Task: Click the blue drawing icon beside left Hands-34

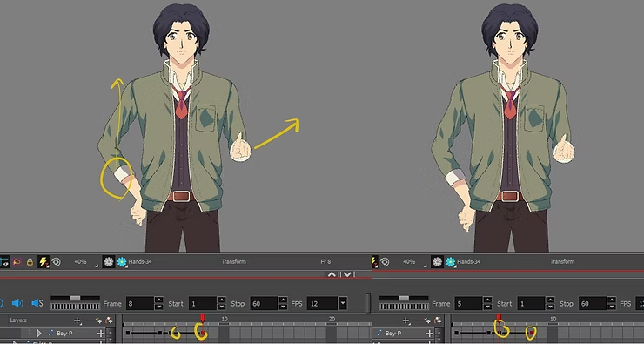Action: [122, 262]
